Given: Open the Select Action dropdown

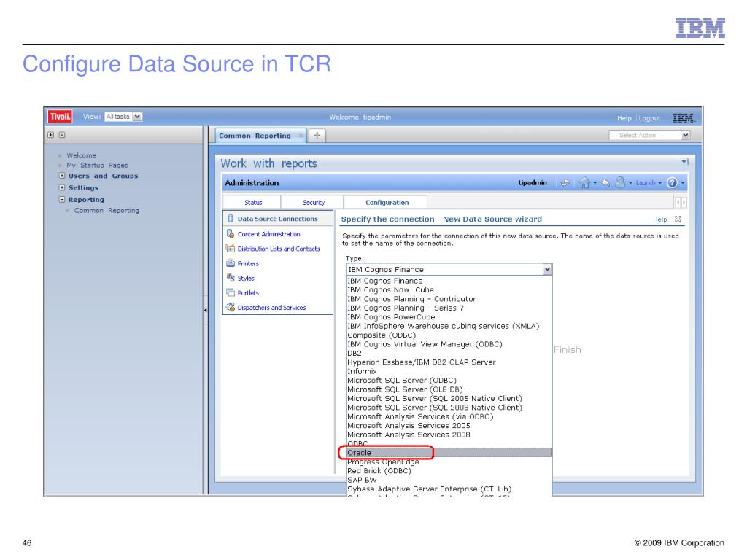Looking at the screenshot, I should coord(649,136).
